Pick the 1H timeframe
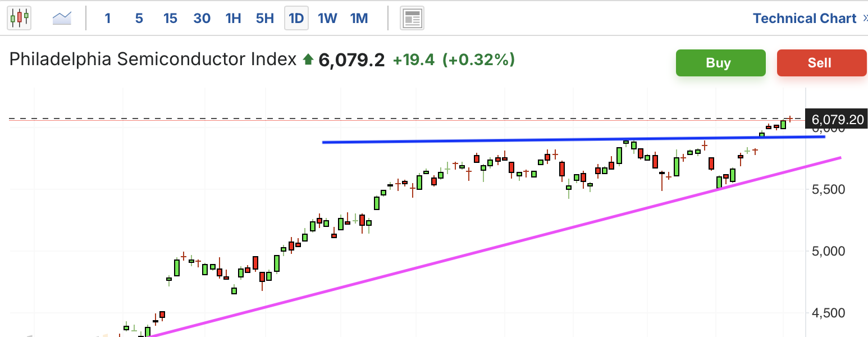The width and height of the screenshot is (868, 337). [x=233, y=19]
